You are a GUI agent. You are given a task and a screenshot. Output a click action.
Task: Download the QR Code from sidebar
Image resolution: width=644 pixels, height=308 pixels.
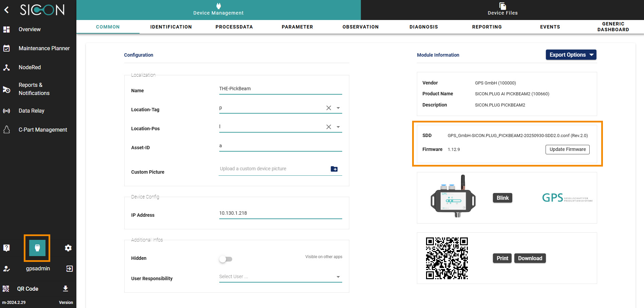point(66,289)
